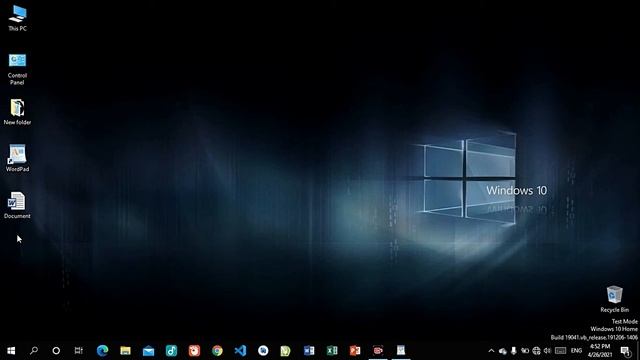This screenshot has width=640, height=360.
Task: Open the Windows Start menu
Action: [x=11, y=350]
